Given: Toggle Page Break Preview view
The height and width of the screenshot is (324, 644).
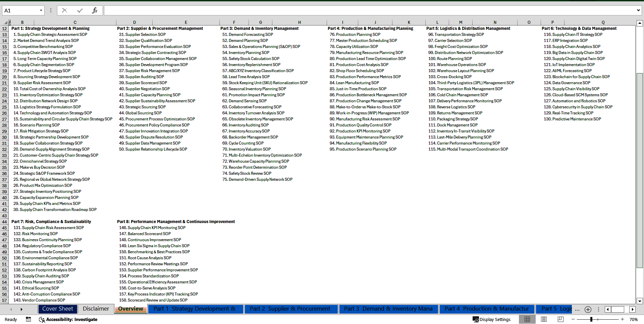Looking at the screenshot, I should click(x=560, y=319).
